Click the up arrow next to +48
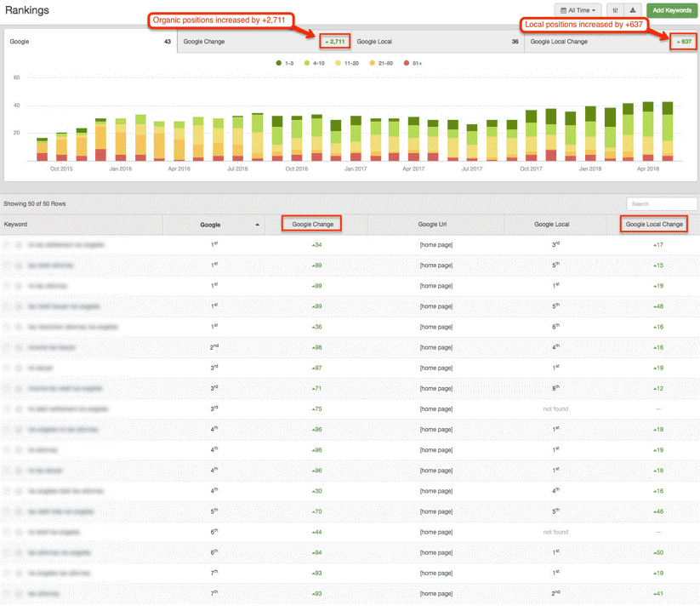700x611 pixels. [655, 305]
